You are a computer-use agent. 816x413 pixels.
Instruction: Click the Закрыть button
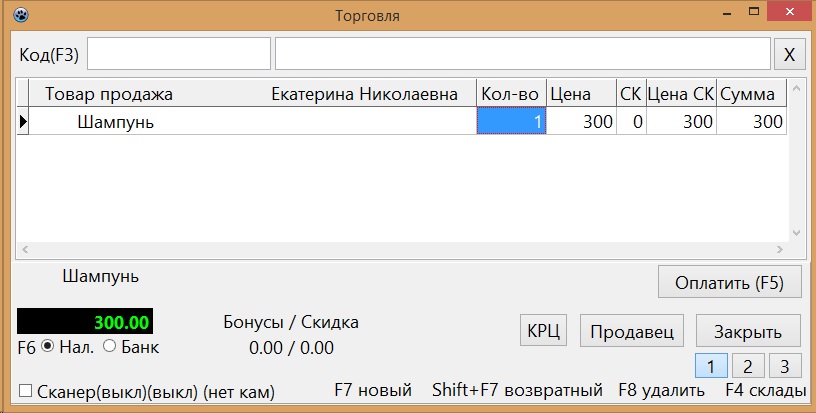[x=748, y=331]
